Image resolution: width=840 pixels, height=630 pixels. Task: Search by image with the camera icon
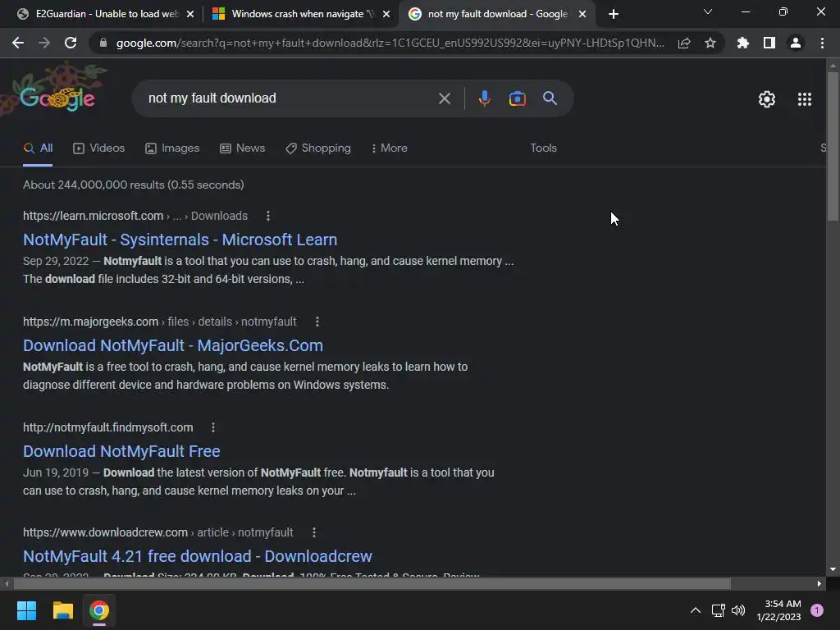[517, 98]
